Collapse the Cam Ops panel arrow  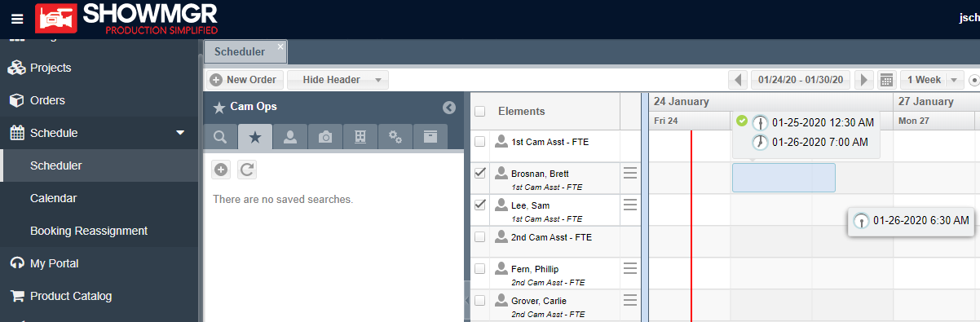coord(448,107)
